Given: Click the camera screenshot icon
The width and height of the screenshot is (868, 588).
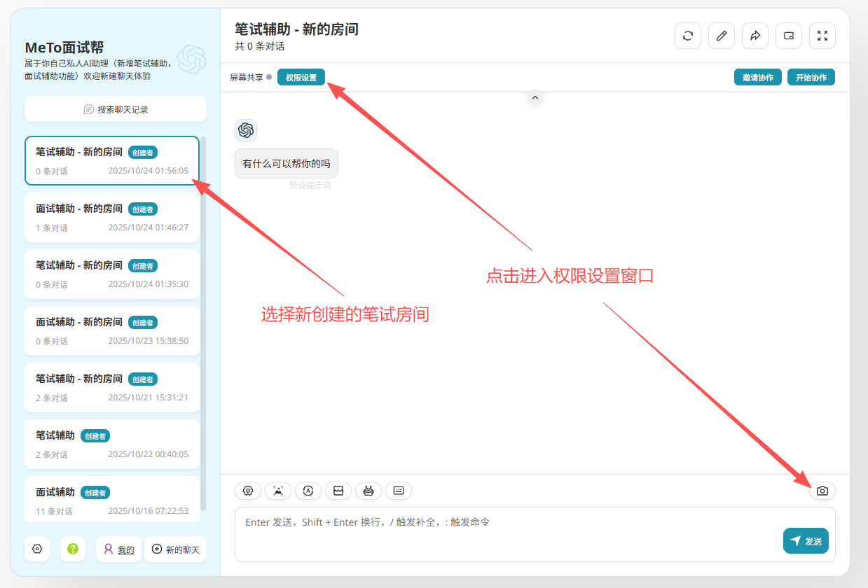Looking at the screenshot, I should pyautogui.click(x=822, y=491).
